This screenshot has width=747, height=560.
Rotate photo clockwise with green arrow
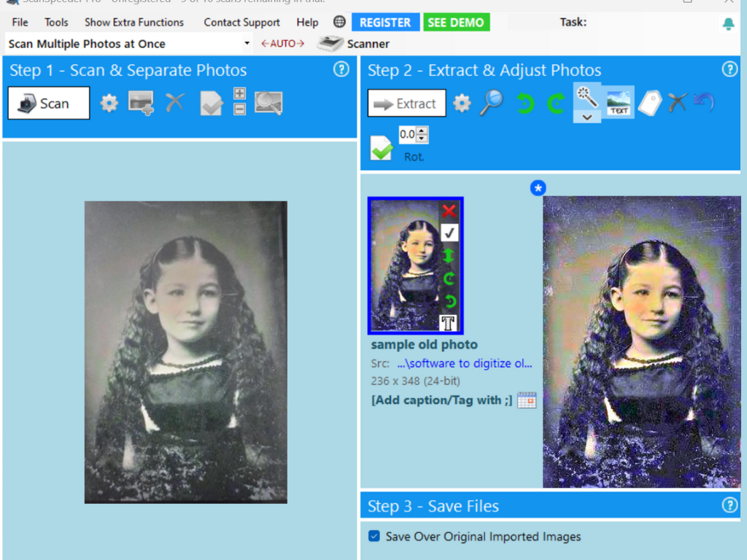[556, 104]
